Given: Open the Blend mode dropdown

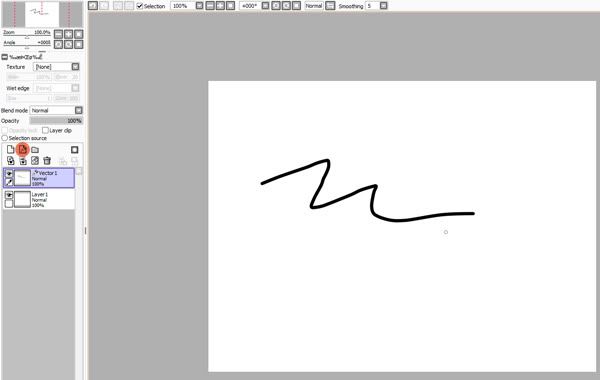Looking at the screenshot, I should coord(78,110).
